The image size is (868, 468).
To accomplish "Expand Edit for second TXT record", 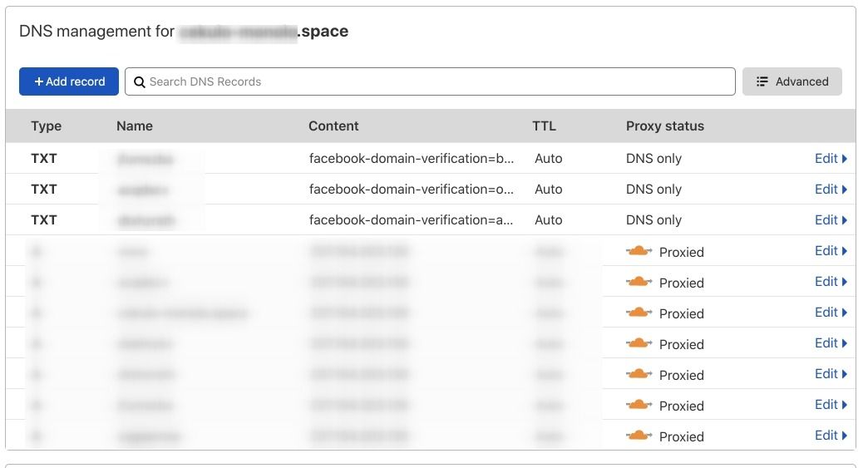I will [830, 189].
